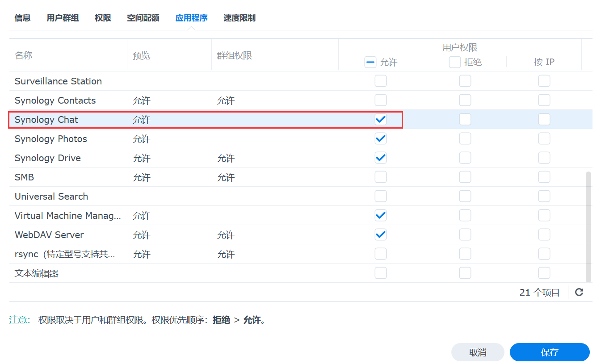Check allow for rsync row
The height and width of the screenshot is (364, 601).
pyautogui.click(x=381, y=254)
